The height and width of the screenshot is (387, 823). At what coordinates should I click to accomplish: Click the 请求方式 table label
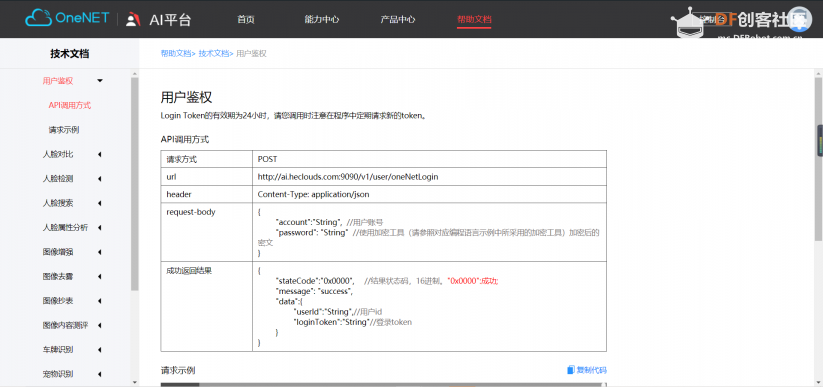182,159
